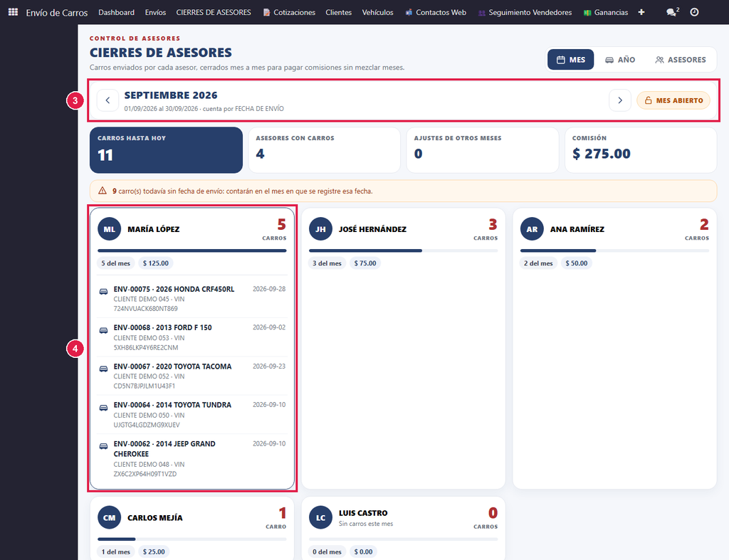
Task: Open the Vehículos menu
Action: 377,12
